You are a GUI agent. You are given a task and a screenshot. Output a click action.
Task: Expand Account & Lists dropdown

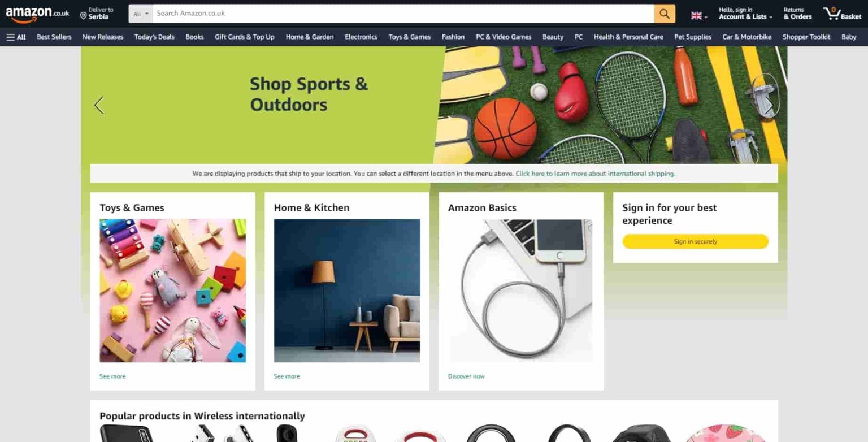click(745, 14)
